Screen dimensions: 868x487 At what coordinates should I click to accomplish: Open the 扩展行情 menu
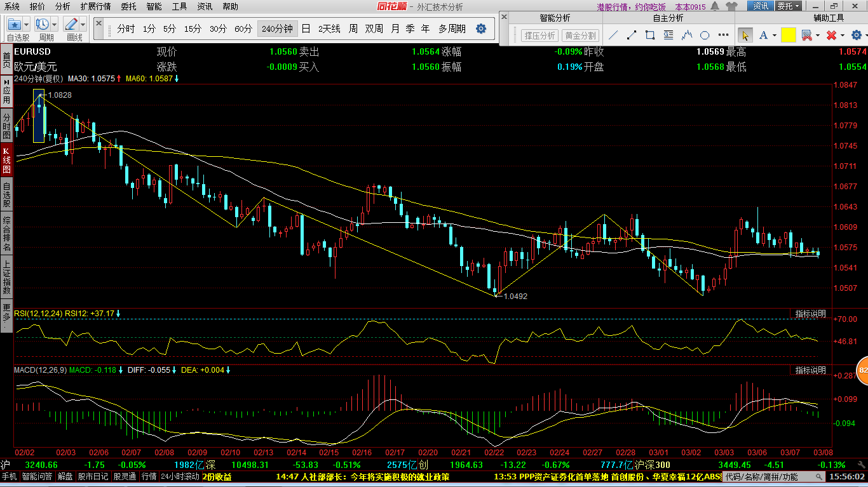click(x=95, y=6)
